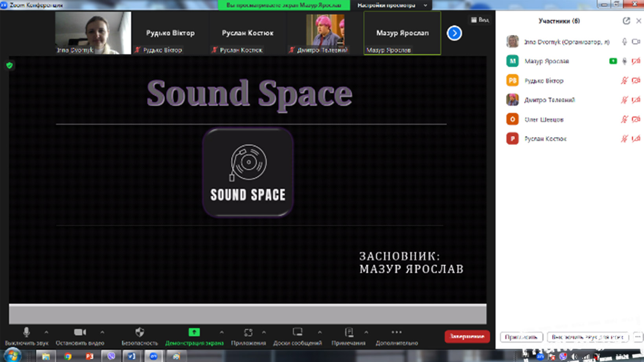The height and width of the screenshot is (362, 644).
Task: Open the Примечания notes icon
Action: pos(349,332)
